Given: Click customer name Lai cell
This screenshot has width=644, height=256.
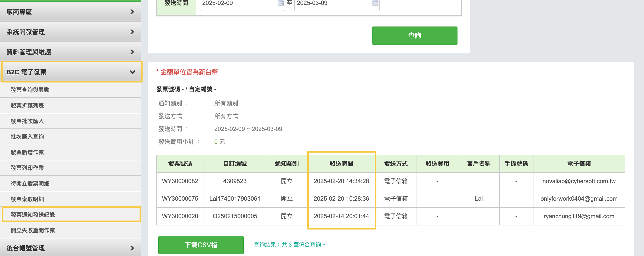Looking at the screenshot, I should coord(478,199).
